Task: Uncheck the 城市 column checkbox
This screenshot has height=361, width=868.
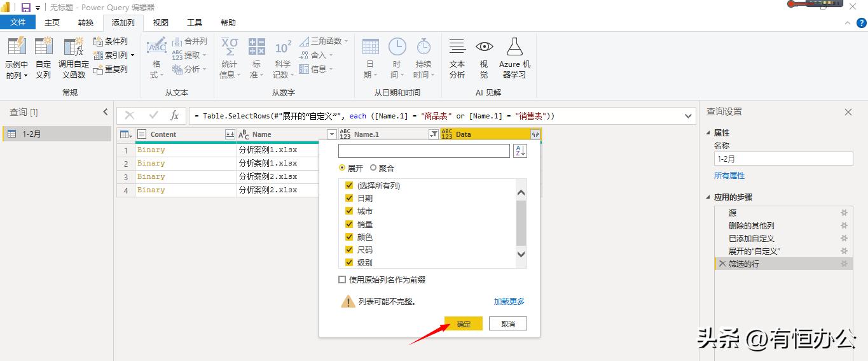Action: [348, 211]
